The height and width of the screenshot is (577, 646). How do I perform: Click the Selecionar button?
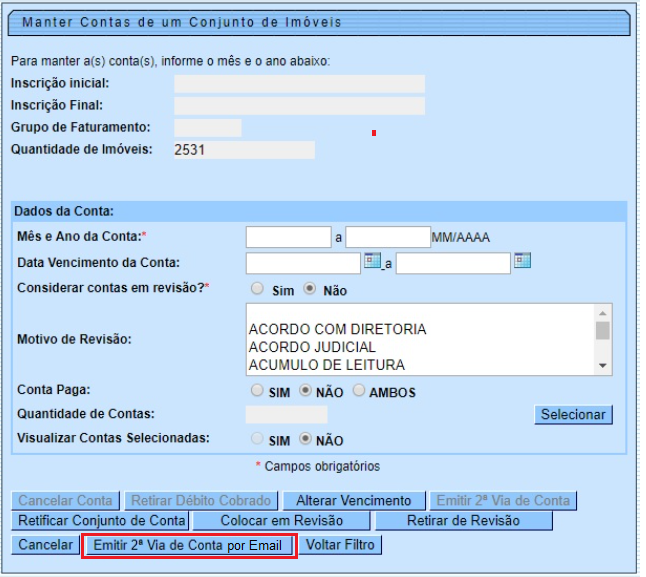[573, 414]
